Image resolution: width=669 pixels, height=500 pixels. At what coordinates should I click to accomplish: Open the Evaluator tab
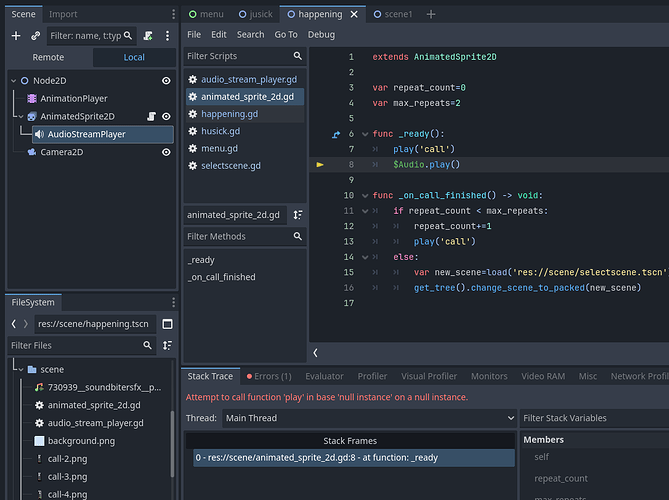click(324, 376)
